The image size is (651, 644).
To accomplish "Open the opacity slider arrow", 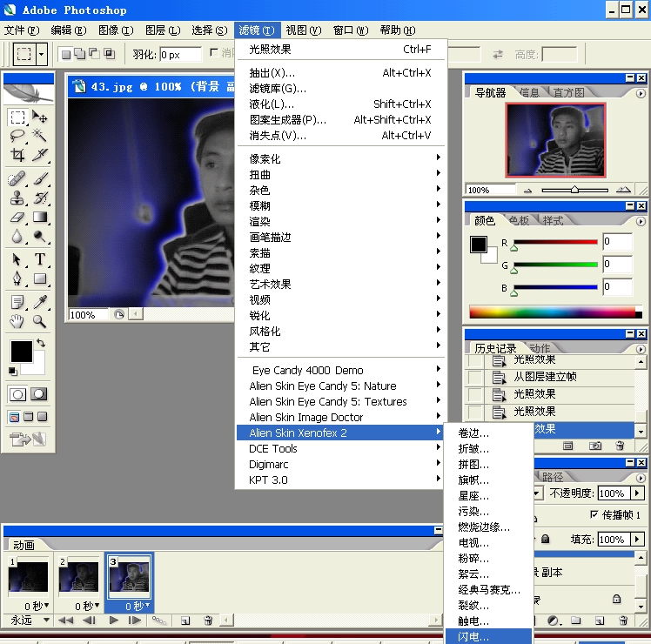I will [x=637, y=493].
